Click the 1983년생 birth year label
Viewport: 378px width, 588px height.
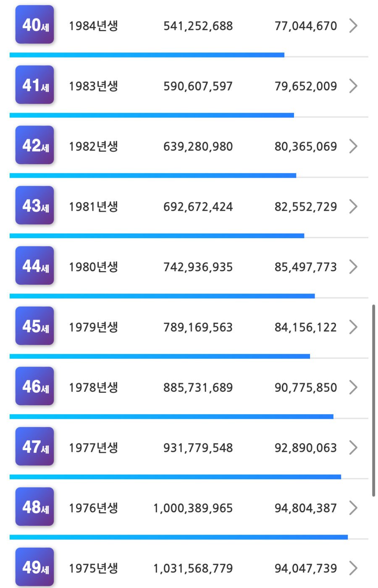pos(93,86)
